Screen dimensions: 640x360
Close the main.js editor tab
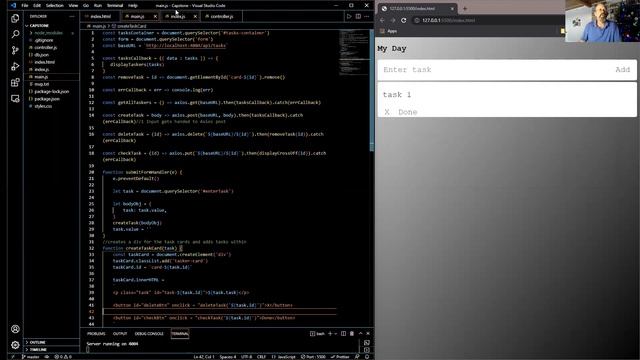[155, 16]
